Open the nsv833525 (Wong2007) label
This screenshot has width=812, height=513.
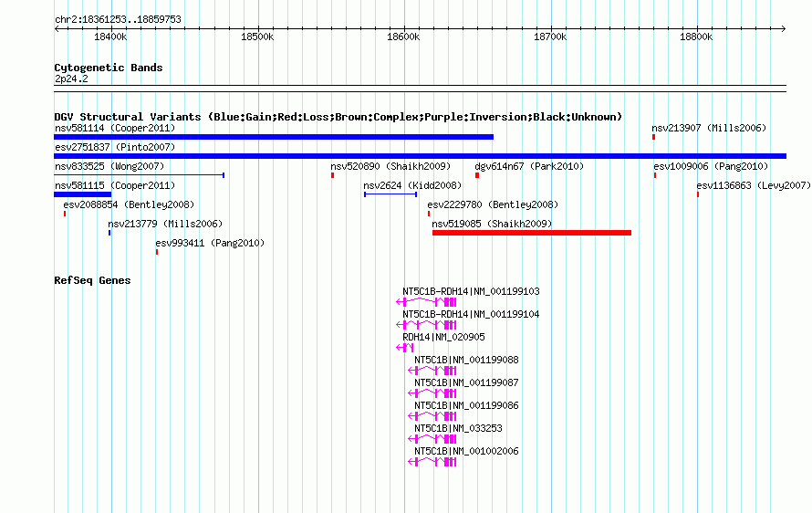click(x=109, y=166)
